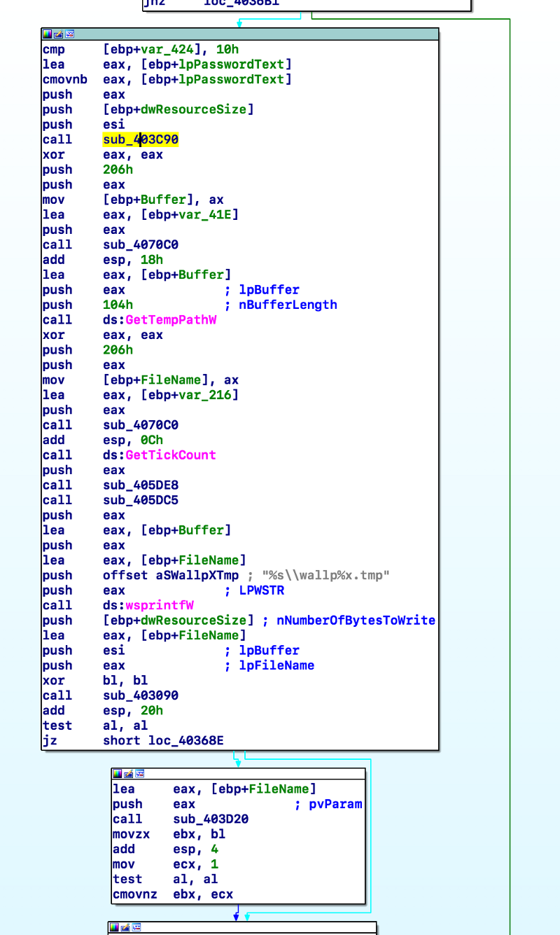Click the "%s\\wallp%x.tmp" string comment
560x935 pixels.
point(325,575)
